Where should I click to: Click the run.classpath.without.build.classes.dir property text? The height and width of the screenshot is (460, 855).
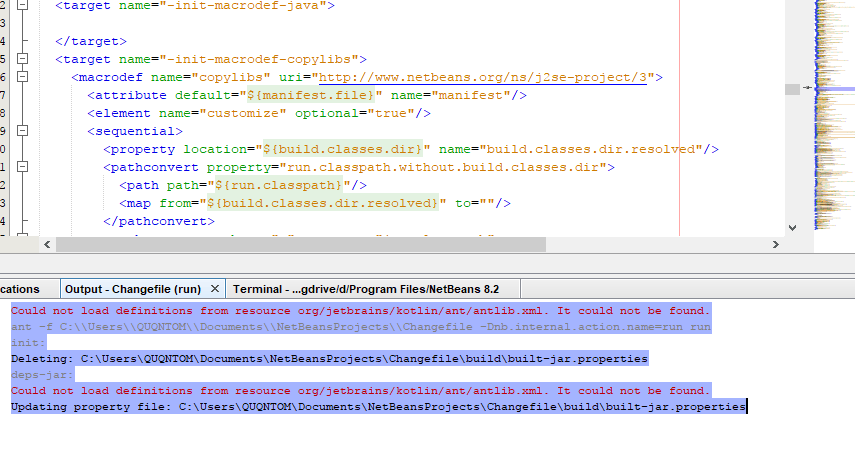click(x=443, y=167)
